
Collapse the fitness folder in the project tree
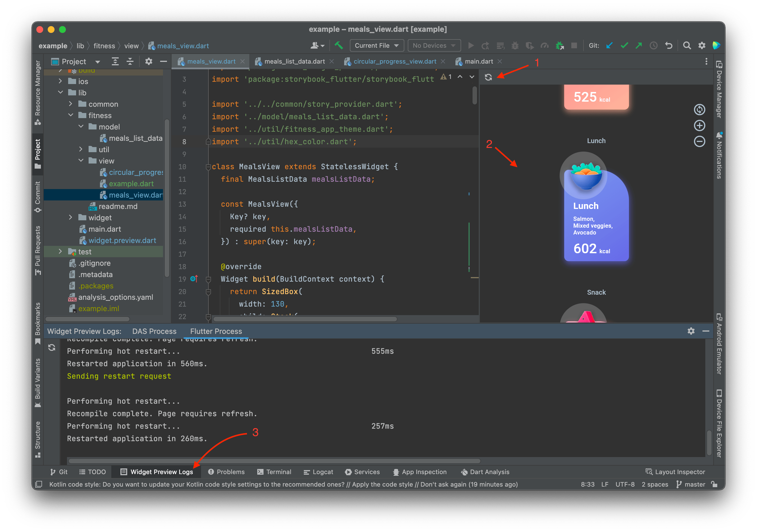click(70, 115)
